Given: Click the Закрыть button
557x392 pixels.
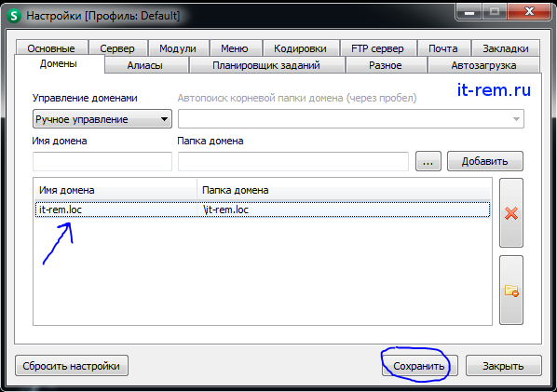Looking at the screenshot, I should [x=503, y=366].
